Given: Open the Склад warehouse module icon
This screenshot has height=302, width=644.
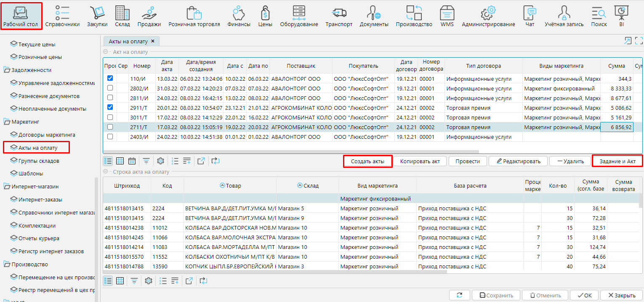Looking at the screenshot, I should click(x=122, y=16).
